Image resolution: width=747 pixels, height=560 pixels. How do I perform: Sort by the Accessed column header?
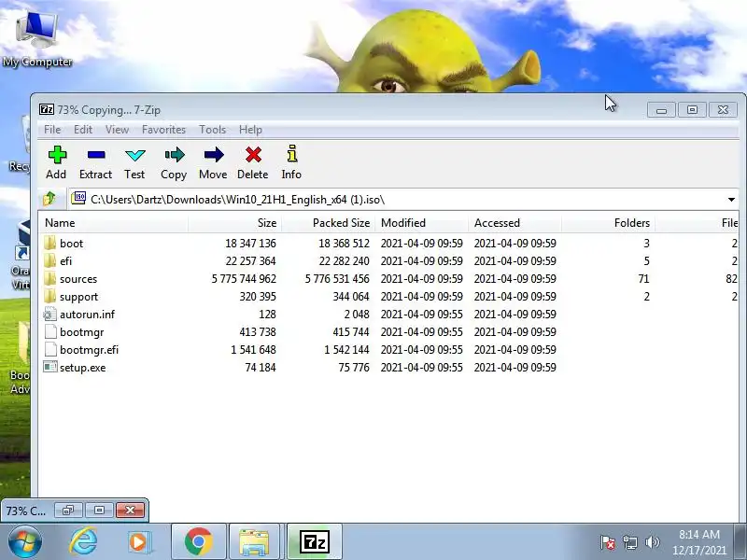pyautogui.click(x=515, y=223)
